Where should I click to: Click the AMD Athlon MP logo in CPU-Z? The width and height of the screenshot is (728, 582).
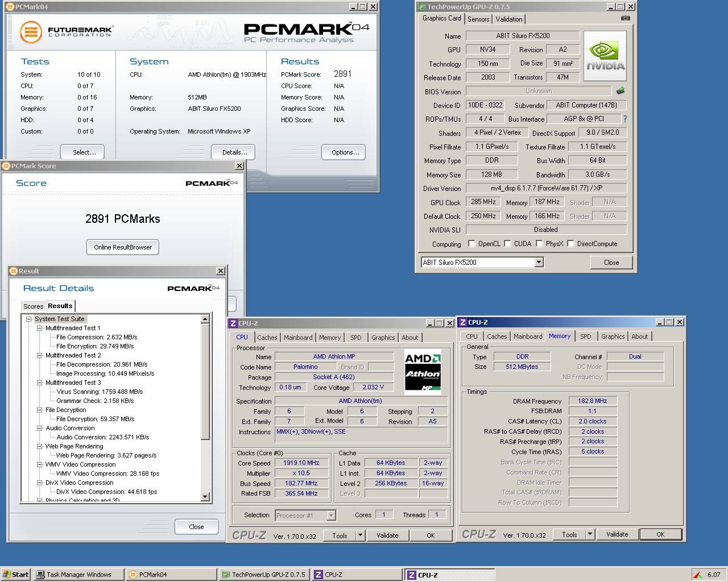point(423,373)
